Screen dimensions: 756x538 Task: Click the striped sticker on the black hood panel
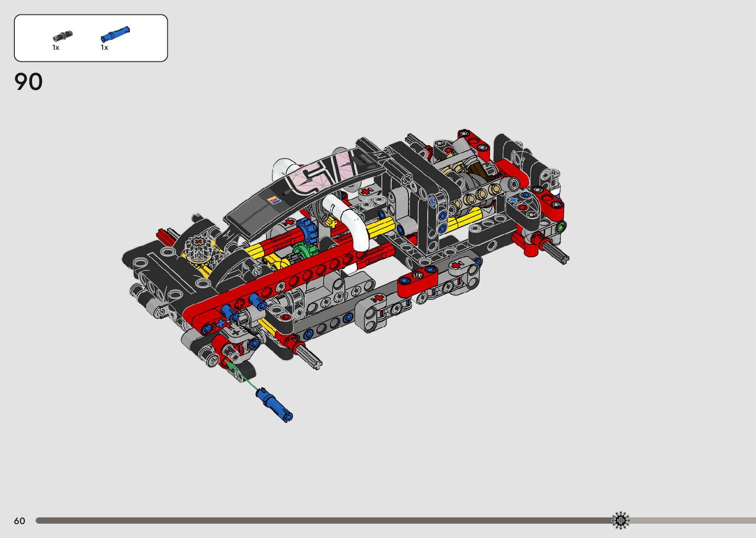[273, 200]
